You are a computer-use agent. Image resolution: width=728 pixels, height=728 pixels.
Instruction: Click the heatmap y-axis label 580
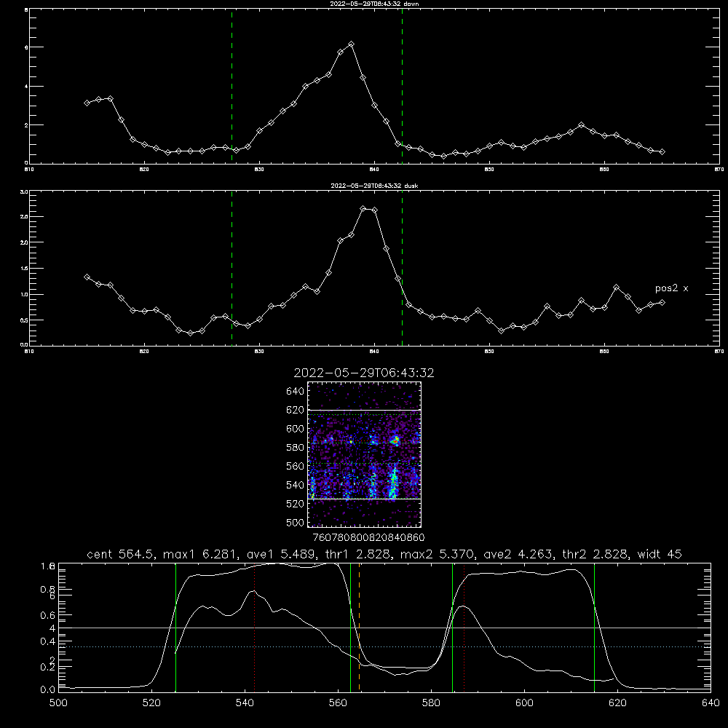pos(296,448)
